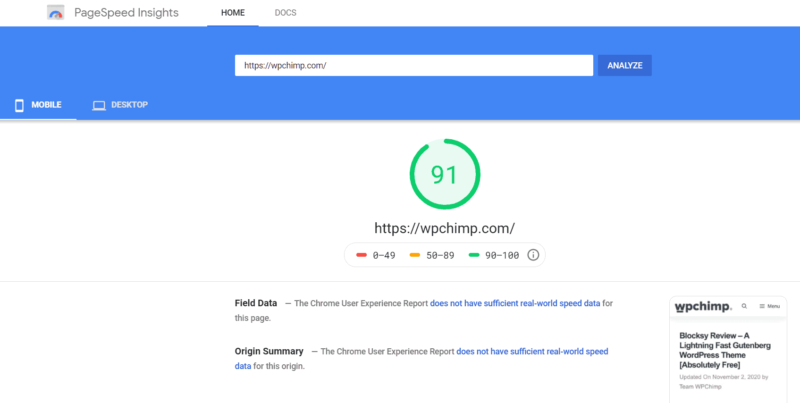Screen dimensions: 800x403
Task: Open Field Data insufficient speed data link
Action: pyautogui.click(x=515, y=303)
